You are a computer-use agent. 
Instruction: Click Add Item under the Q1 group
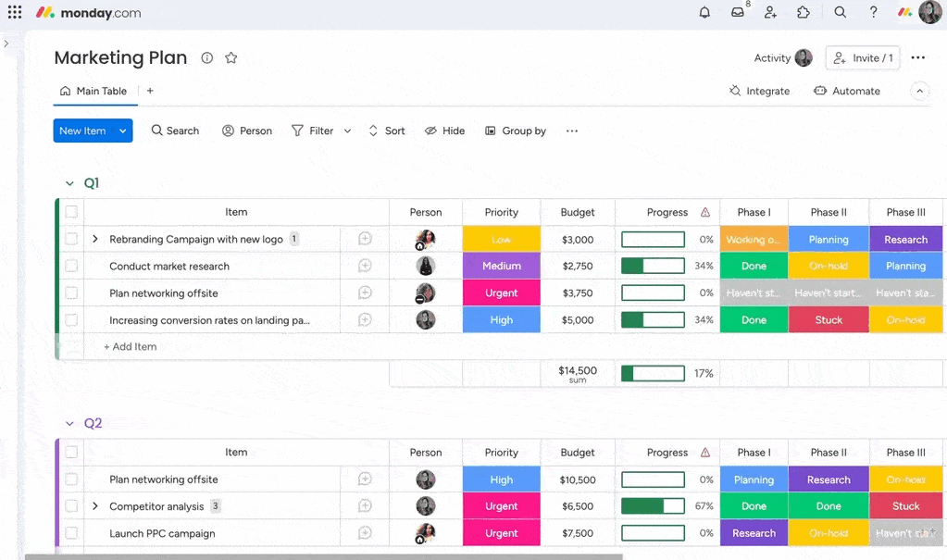[x=129, y=346]
